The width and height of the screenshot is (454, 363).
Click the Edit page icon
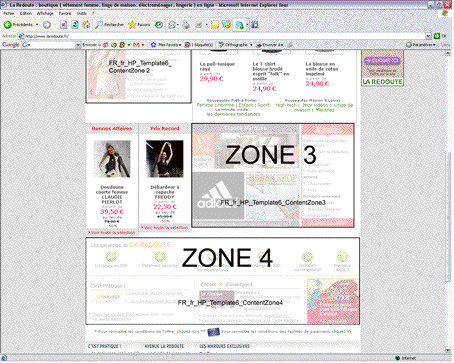[x=199, y=25]
